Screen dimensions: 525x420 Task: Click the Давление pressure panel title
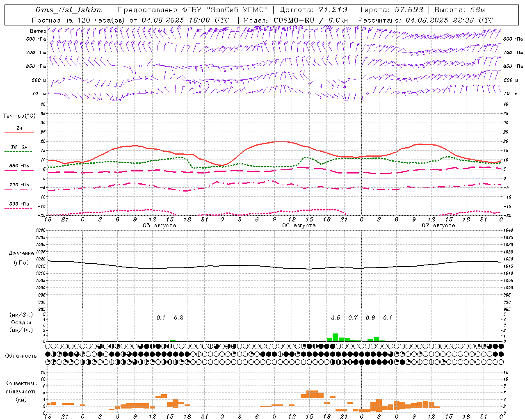(x=21, y=253)
